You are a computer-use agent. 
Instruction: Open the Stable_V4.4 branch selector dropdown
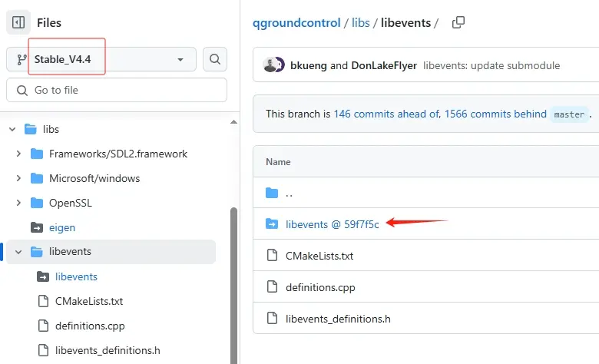[x=101, y=59]
